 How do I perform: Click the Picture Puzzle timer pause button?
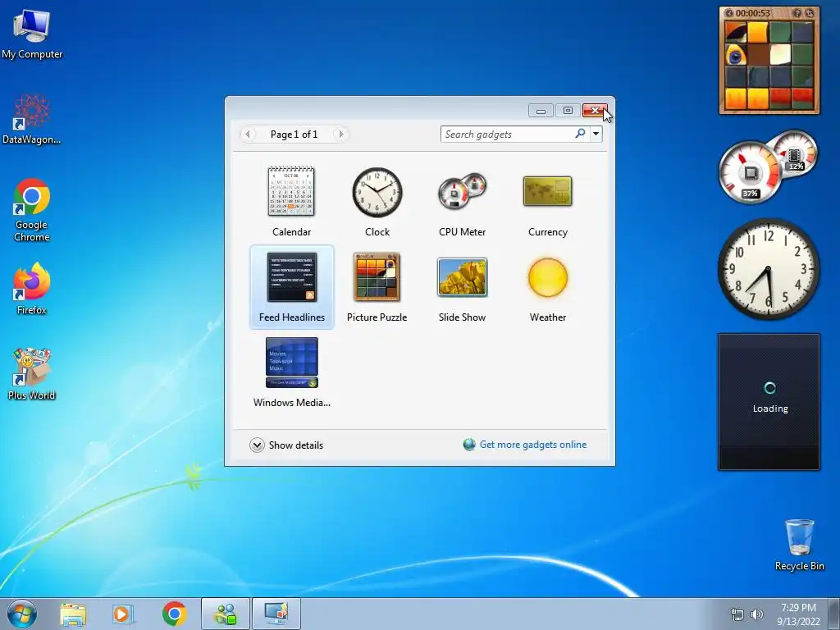[x=729, y=13]
